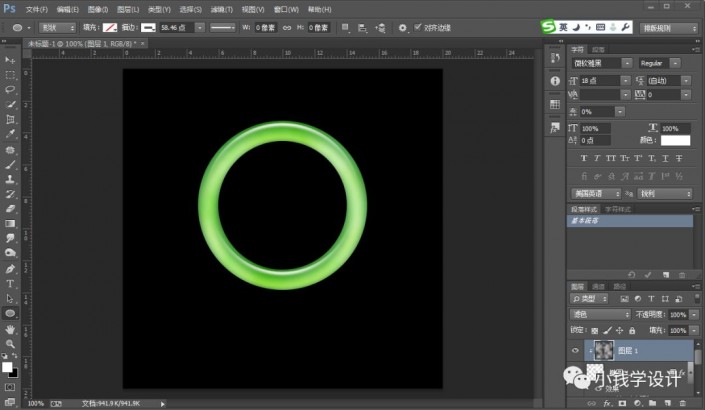
Task: Hide 图层 1 with the eye icon
Action: pos(573,351)
